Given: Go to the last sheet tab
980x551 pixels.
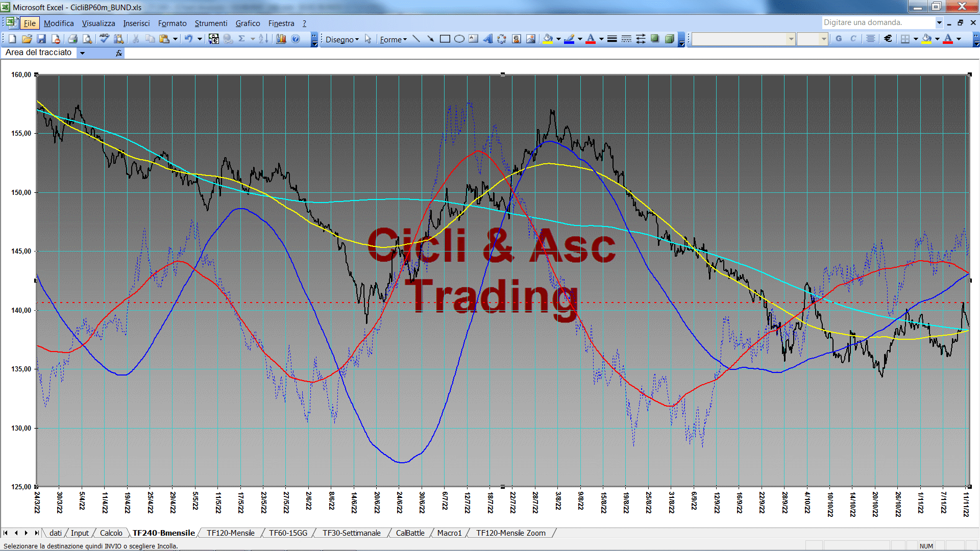Looking at the screenshot, I should pyautogui.click(x=36, y=533).
